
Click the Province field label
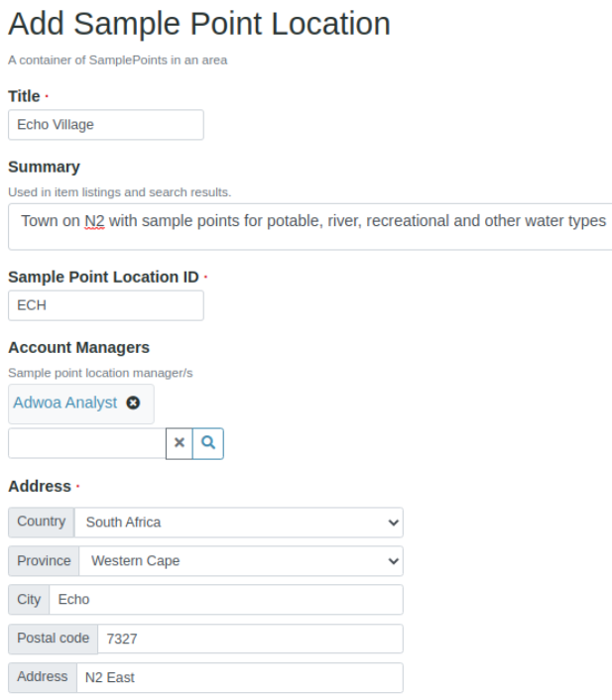click(44, 561)
